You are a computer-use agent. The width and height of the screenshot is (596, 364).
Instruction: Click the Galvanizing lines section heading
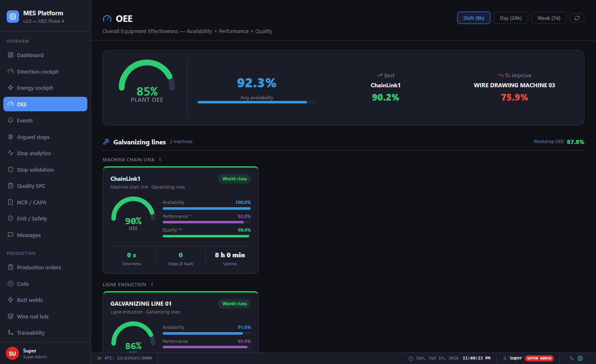[139, 142]
